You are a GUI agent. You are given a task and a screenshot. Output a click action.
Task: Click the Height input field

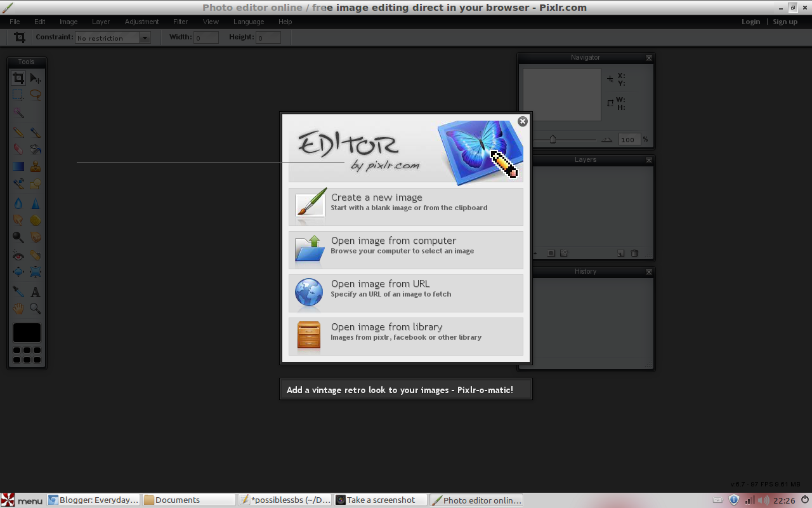(x=268, y=38)
